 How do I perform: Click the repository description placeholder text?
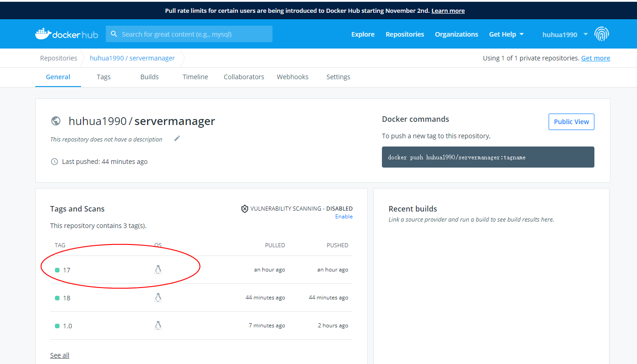click(106, 139)
